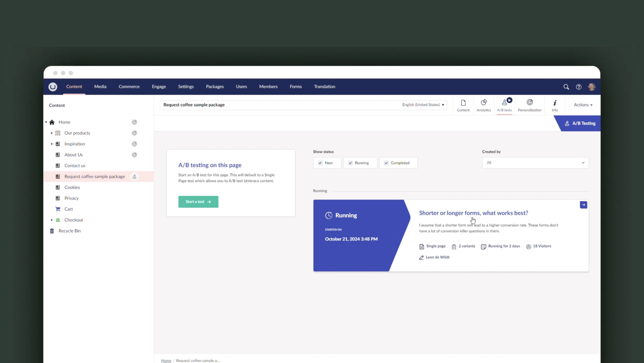The width and height of the screenshot is (644, 363).
Task: Open the English (United States) language dropdown
Action: pyautogui.click(x=423, y=105)
